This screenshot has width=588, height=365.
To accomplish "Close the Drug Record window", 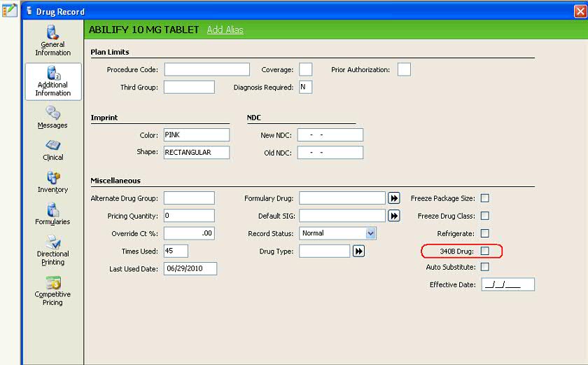I will (x=580, y=11).
